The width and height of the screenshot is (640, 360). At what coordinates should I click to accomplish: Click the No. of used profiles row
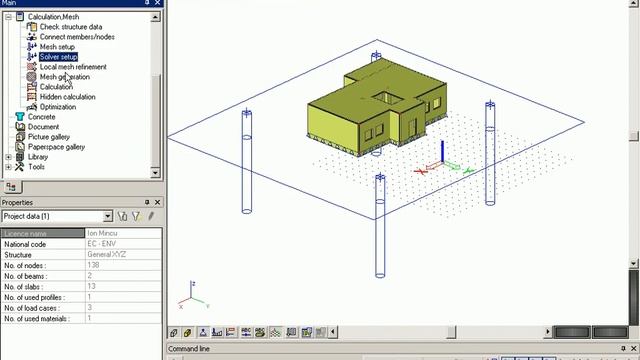82,297
